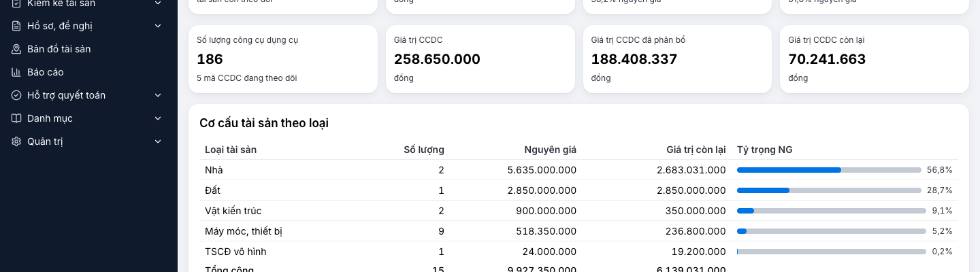Click the 56,8% percentage label
980x272 pixels.
(940, 170)
